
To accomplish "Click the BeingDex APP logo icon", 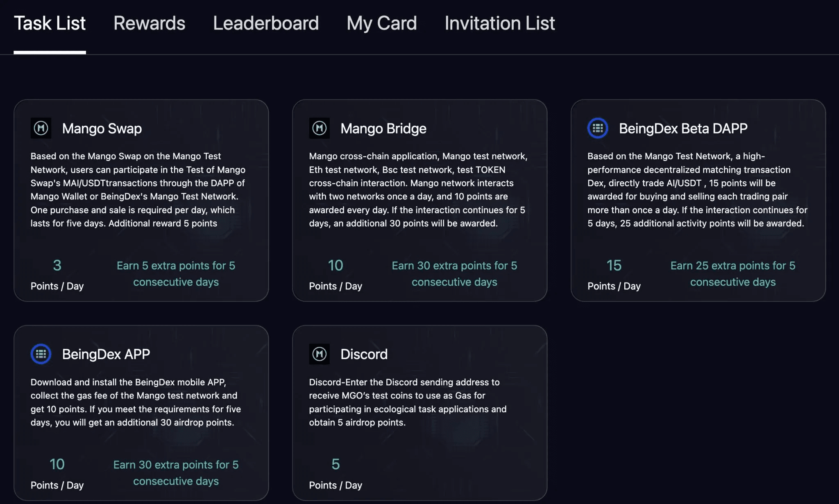I will [41, 354].
